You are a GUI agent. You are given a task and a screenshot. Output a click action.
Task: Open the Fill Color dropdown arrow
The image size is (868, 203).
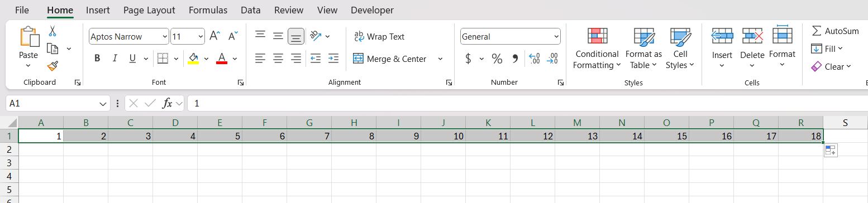pos(206,58)
